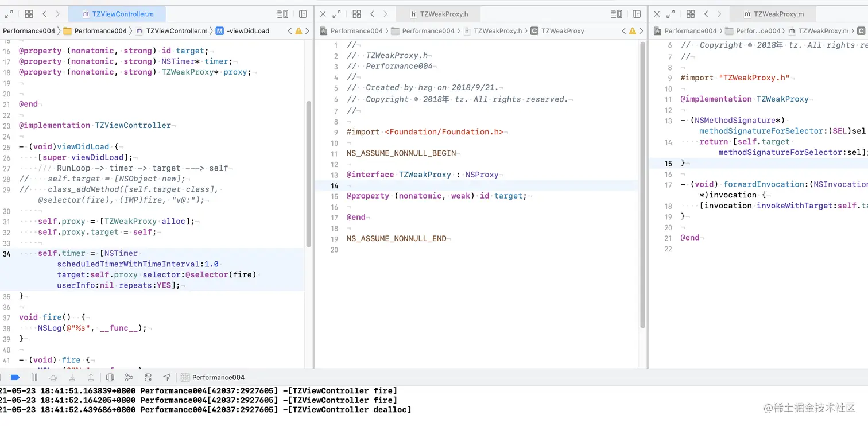The image size is (868, 426).
Task: Click '[super viewDidLoad];' line
Action: tap(86, 157)
